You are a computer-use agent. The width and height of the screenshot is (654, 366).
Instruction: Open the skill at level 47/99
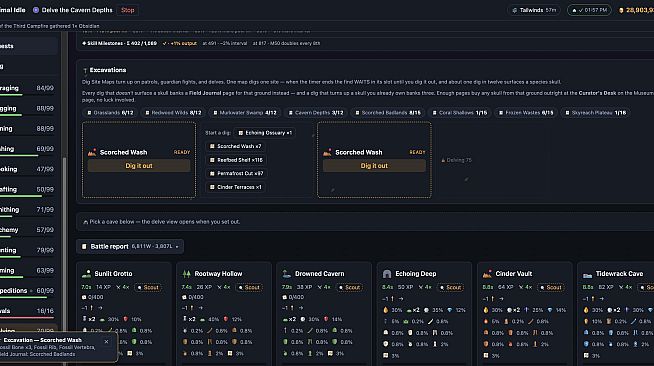[x=27, y=169]
